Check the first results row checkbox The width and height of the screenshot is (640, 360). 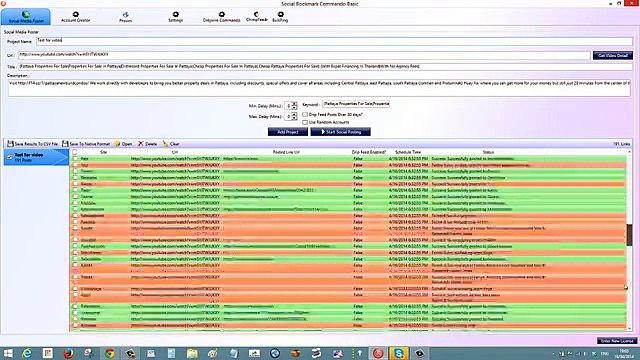coord(75,158)
